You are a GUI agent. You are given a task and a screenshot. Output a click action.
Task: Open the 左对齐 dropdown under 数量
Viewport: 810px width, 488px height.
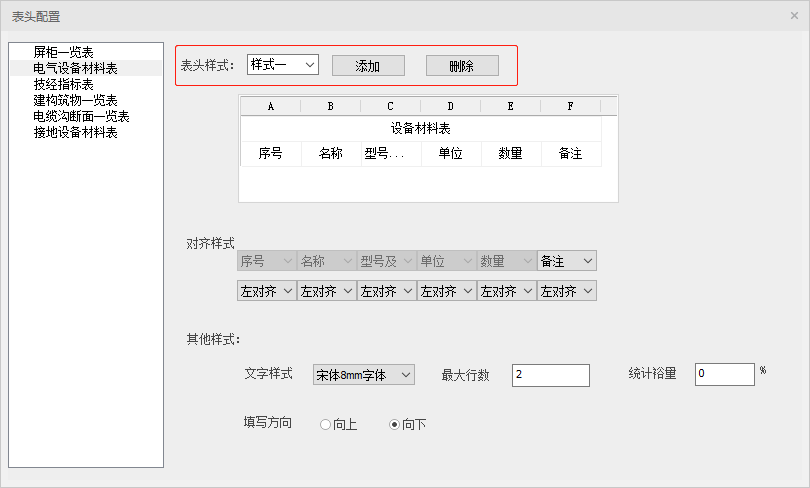[x=506, y=291]
